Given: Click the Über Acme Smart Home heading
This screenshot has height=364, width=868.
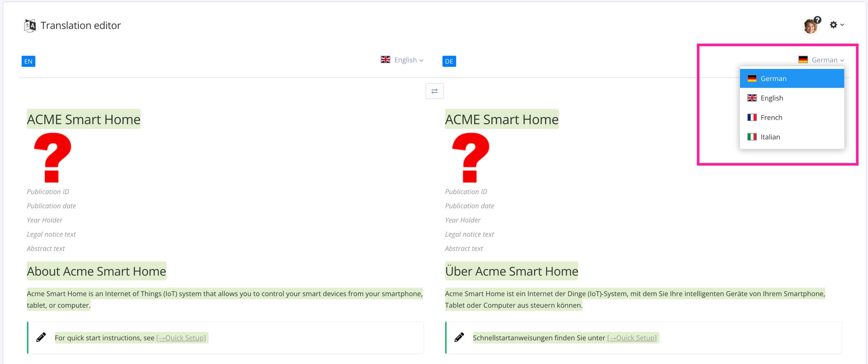Looking at the screenshot, I should tap(511, 271).
